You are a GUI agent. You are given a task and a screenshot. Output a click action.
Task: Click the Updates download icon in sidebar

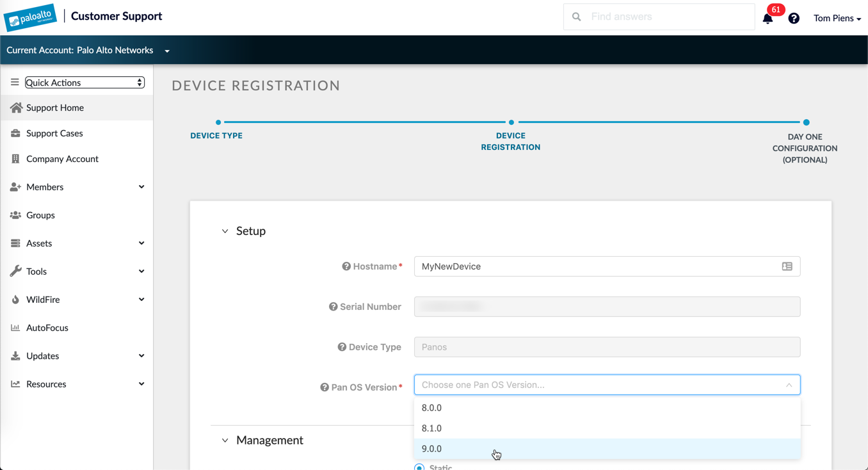click(15, 355)
